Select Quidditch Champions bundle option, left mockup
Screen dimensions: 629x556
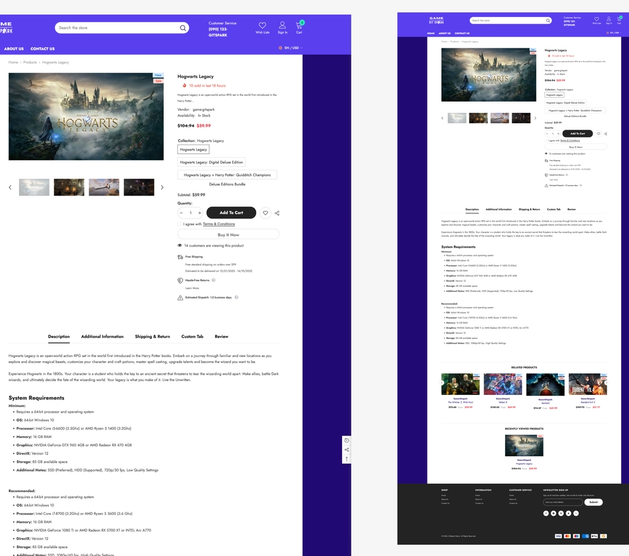click(227, 175)
